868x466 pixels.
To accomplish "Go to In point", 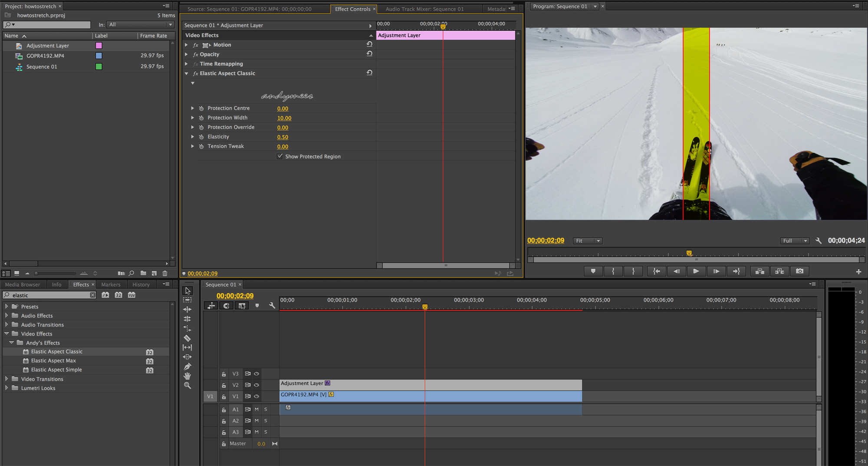I will [x=656, y=271].
